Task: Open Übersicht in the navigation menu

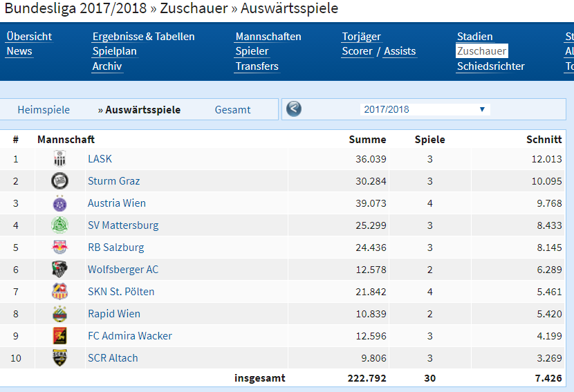Action: click(29, 37)
